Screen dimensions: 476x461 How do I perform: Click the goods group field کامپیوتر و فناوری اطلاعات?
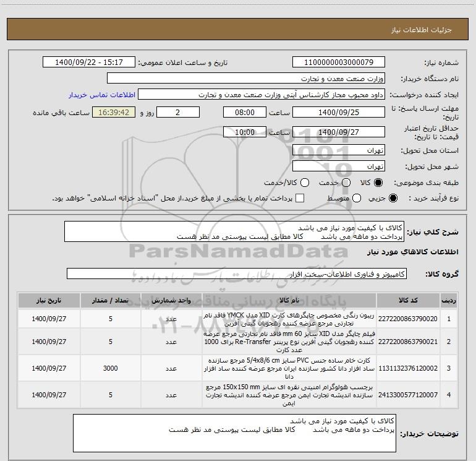(237, 274)
